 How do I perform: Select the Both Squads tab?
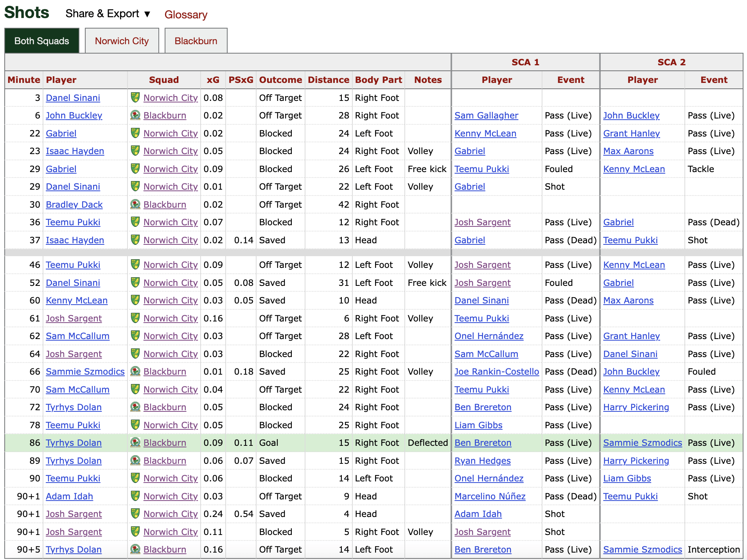[42, 41]
